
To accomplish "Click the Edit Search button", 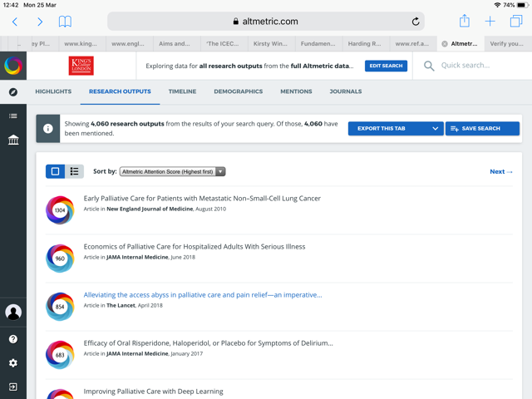I will (386, 66).
